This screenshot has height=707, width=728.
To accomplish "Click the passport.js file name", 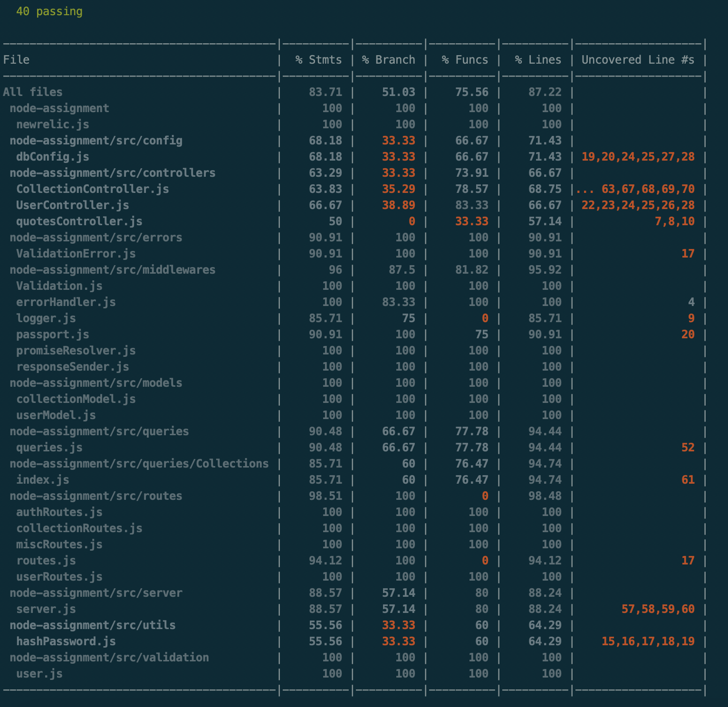I will [x=53, y=334].
